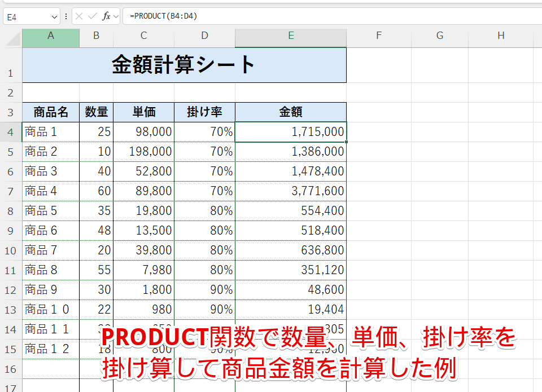Select column E by its header

pos(290,36)
